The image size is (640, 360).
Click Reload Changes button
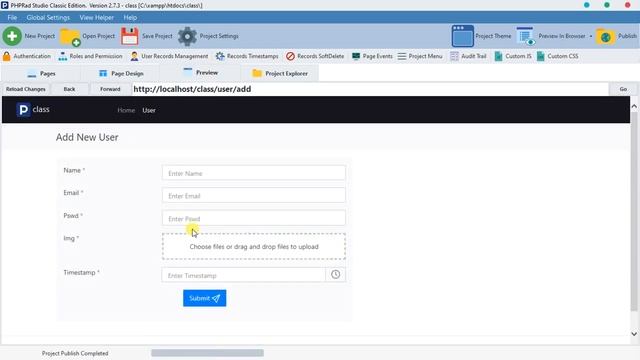[x=26, y=89]
